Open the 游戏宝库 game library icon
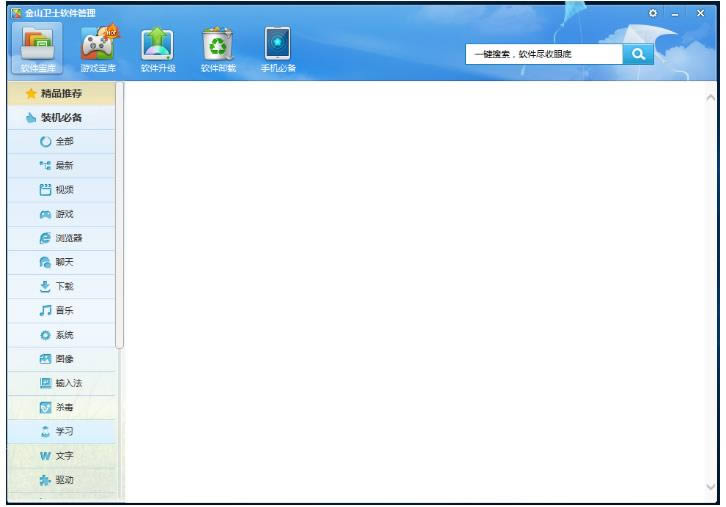This screenshot has width=726, height=507. 98,48
